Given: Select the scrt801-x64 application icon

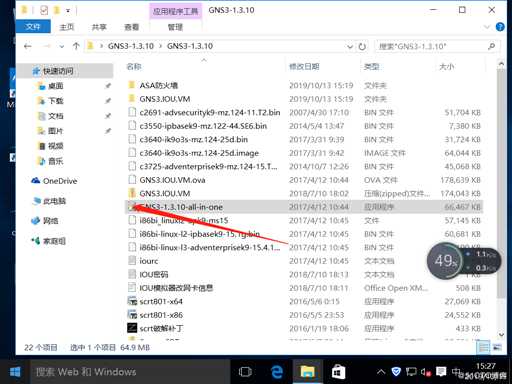Looking at the screenshot, I should click(x=132, y=301).
